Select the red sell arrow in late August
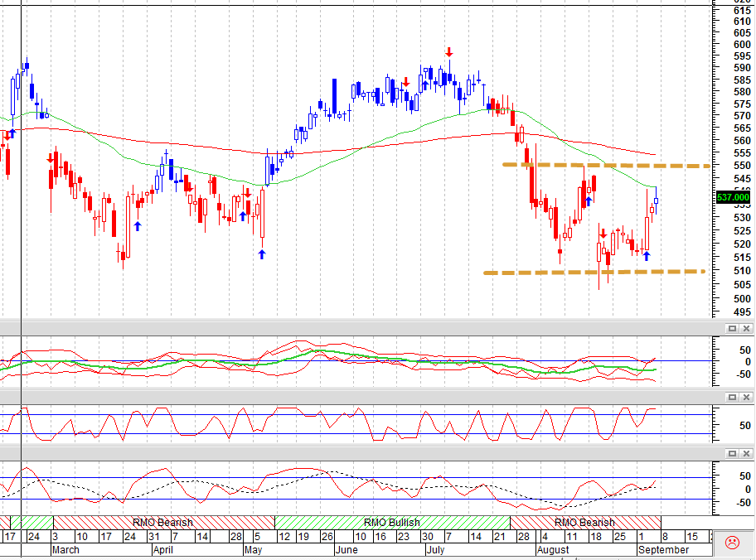The image size is (756, 560). click(x=603, y=234)
